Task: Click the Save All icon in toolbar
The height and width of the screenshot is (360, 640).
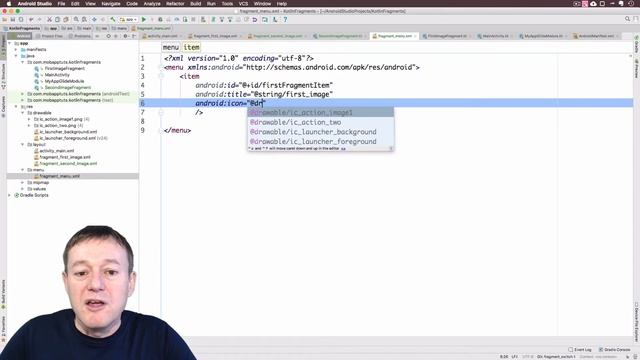Action: click(x=13, y=19)
